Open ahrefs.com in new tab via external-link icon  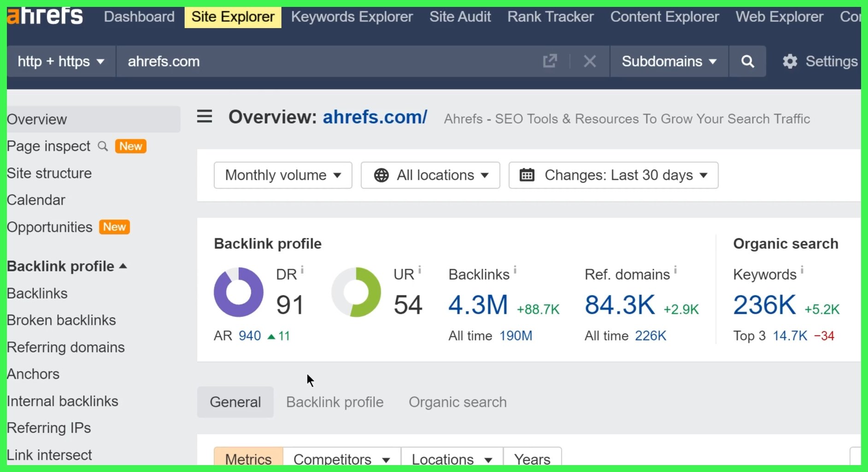click(550, 61)
